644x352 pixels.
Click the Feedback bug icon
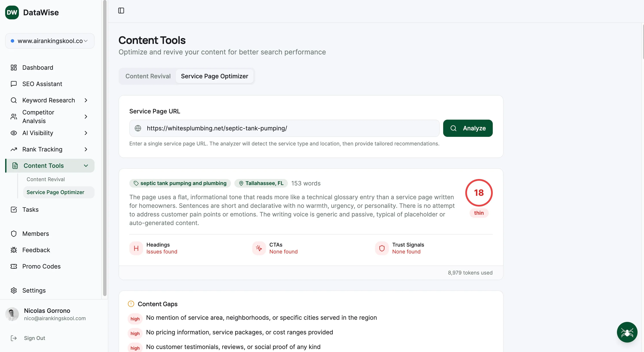pos(14,250)
